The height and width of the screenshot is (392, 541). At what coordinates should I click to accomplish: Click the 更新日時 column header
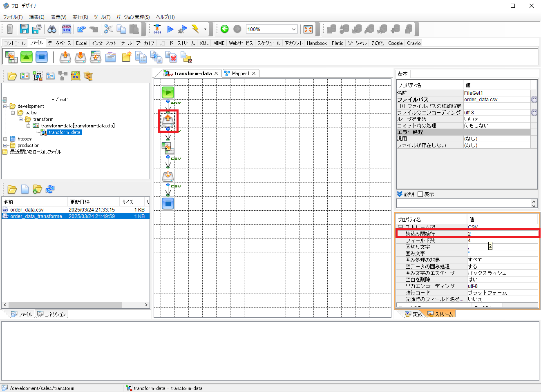(94, 202)
